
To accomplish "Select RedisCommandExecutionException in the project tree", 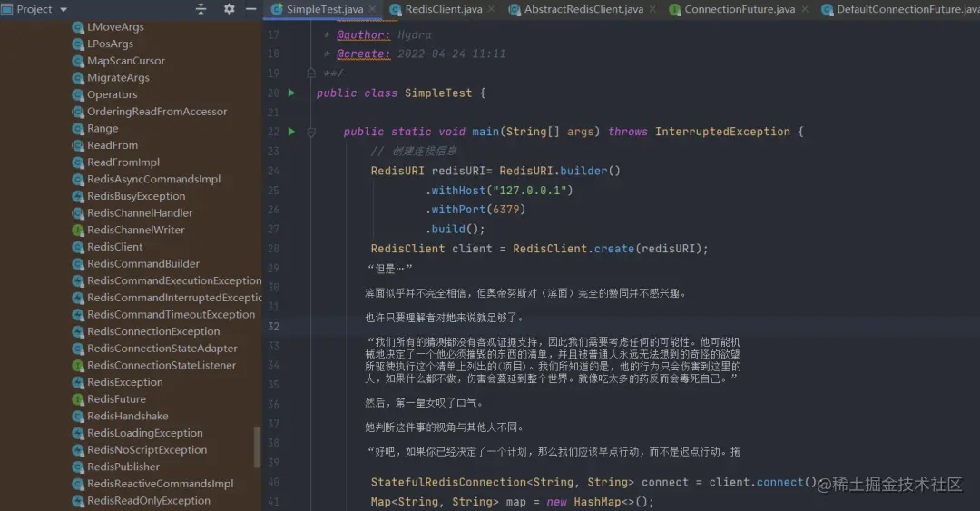I will tap(173, 280).
